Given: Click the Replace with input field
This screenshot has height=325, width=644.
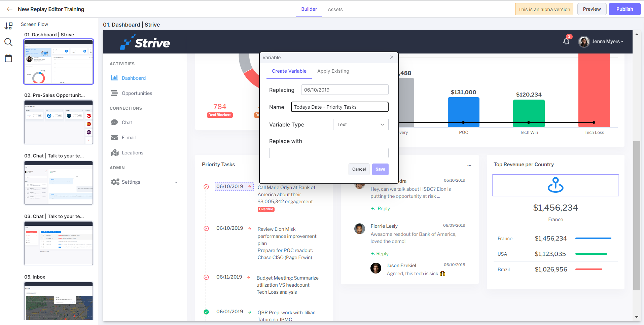Looking at the screenshot, I should (329, 153).
